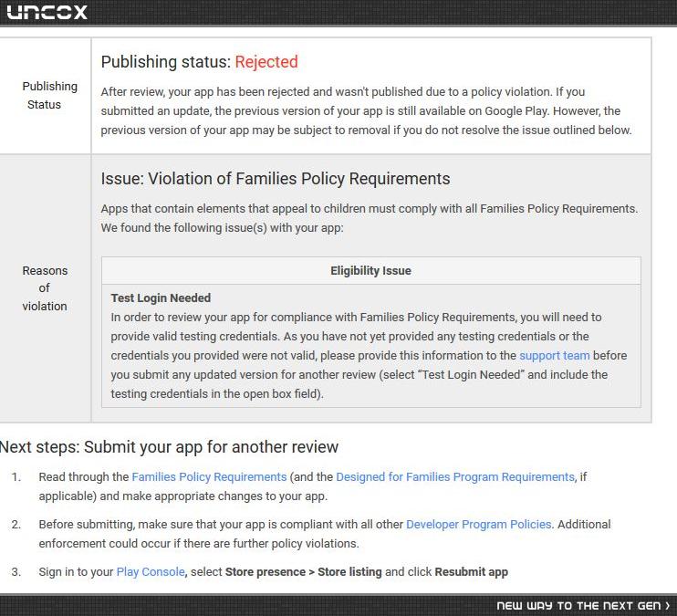Click the Reasons of violation row label
This screenshot has height=616, width=677.
coord(45,288)
